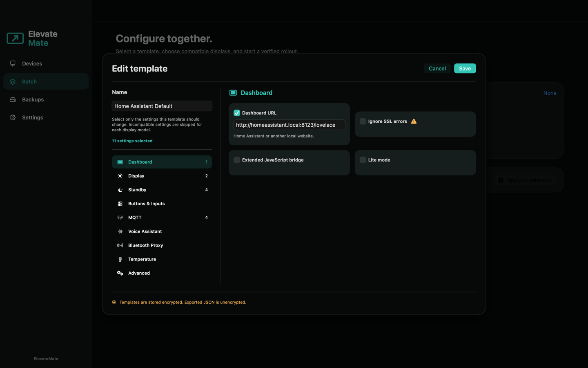Image resolution: width=588 pixels, height=368 pixels.
Task: Click the 'None' link in background window
Action: pyautogui.click(x=550, y=93)
